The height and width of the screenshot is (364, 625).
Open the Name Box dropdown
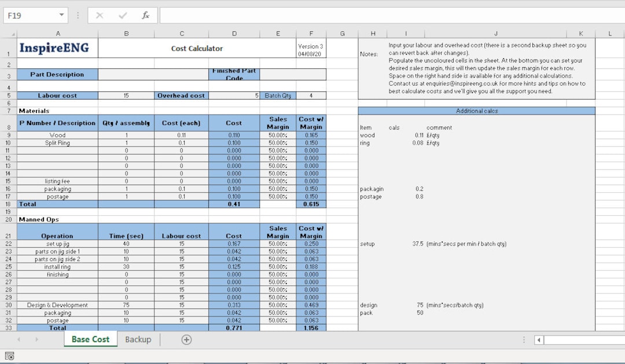62,14
